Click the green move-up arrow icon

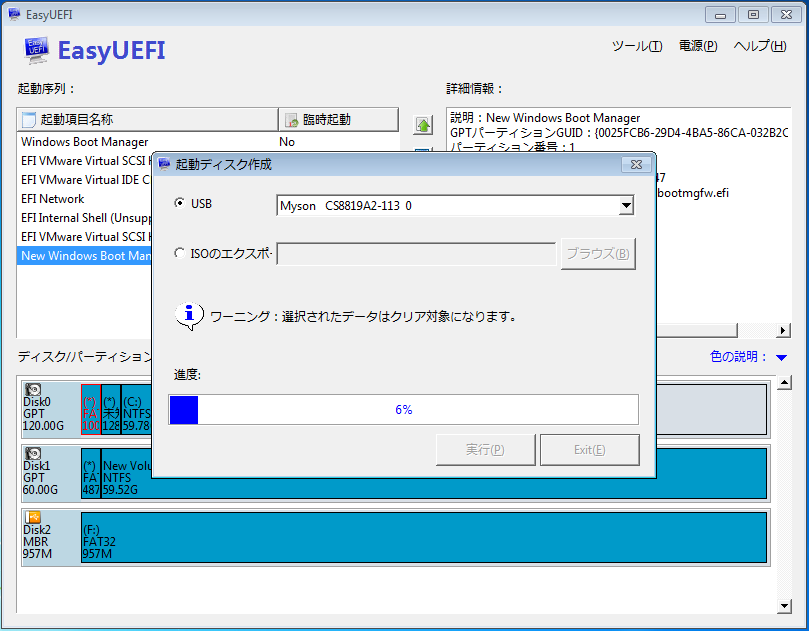[x=423, y=125]
